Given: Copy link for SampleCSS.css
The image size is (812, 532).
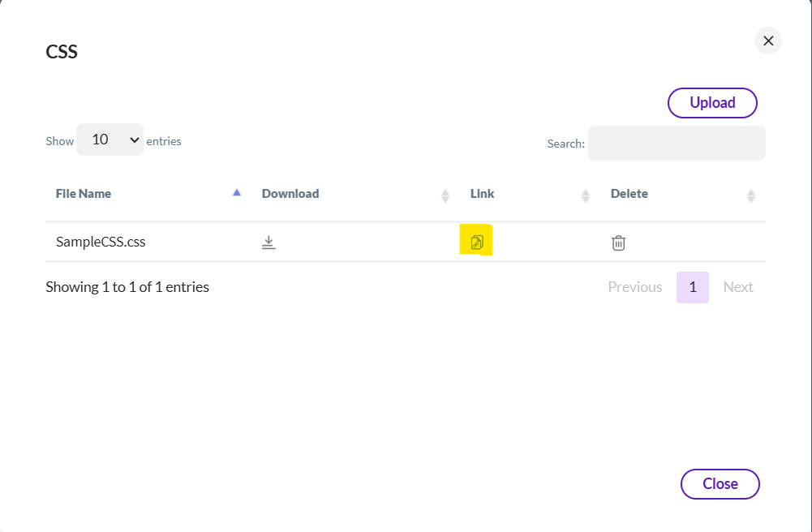Looking at the screenshot, I should click(x=477, y=242).
